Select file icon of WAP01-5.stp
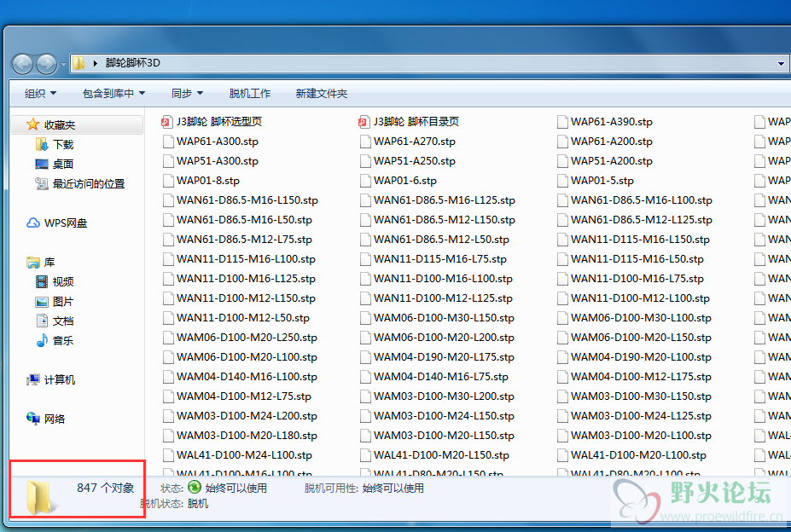This screenshot has width=791, height=532. [x=562, y=181]
